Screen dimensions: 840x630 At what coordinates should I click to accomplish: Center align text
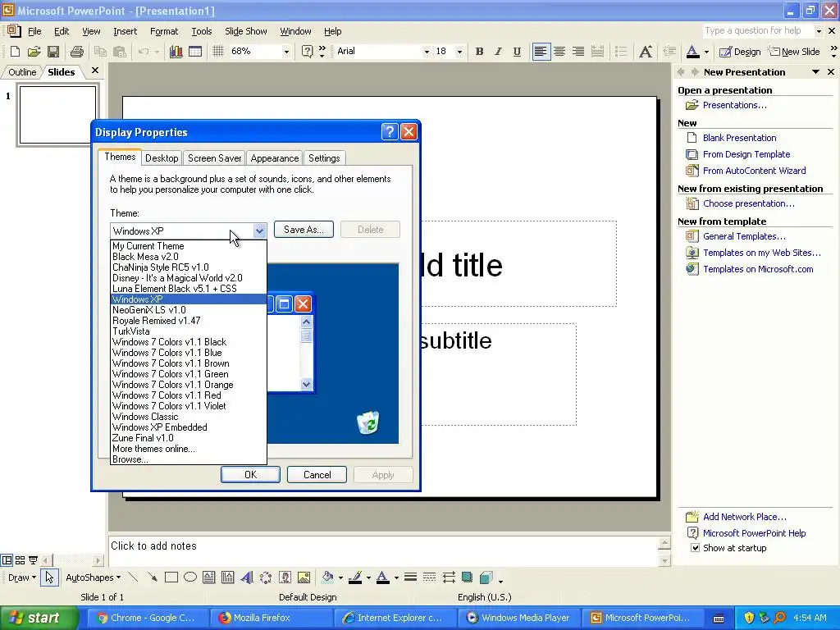[559, 52]
